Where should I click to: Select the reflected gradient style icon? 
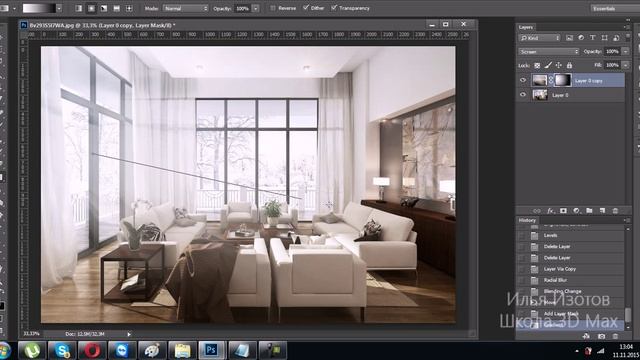[x=117, y=8]
